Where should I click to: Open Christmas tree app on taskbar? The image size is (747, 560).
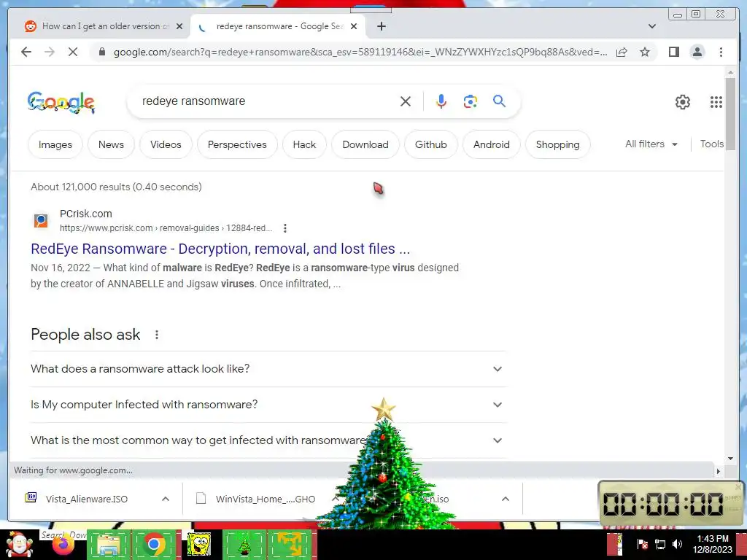(x=244, y=544)
